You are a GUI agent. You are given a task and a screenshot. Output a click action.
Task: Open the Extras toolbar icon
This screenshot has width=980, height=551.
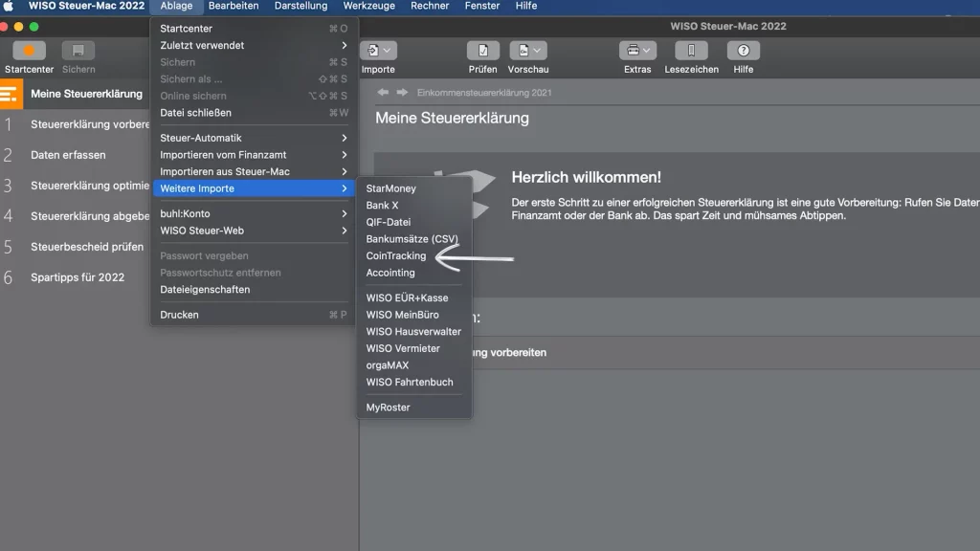(x=636, y=52)
